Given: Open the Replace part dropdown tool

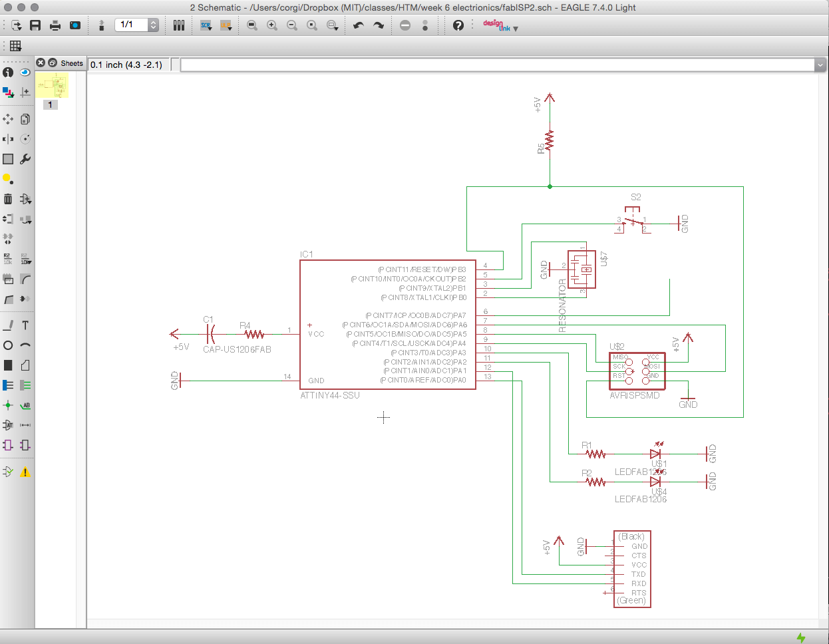Looking at the screenshot, I should 25,219.
